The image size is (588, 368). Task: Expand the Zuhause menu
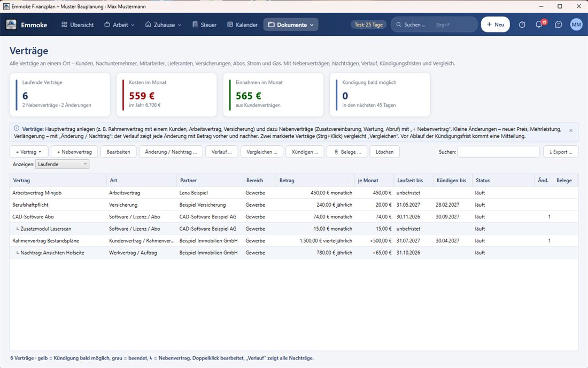pos(164,25)
